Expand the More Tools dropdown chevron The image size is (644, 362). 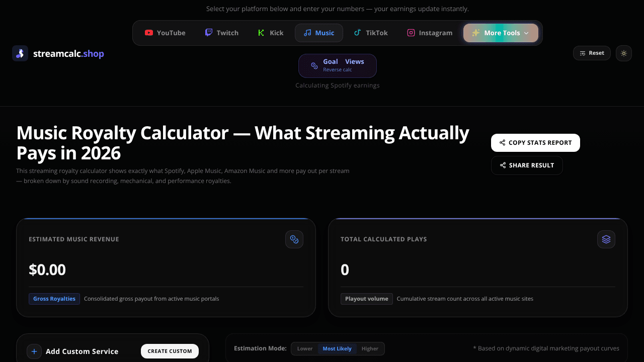[x=526, y=33]
